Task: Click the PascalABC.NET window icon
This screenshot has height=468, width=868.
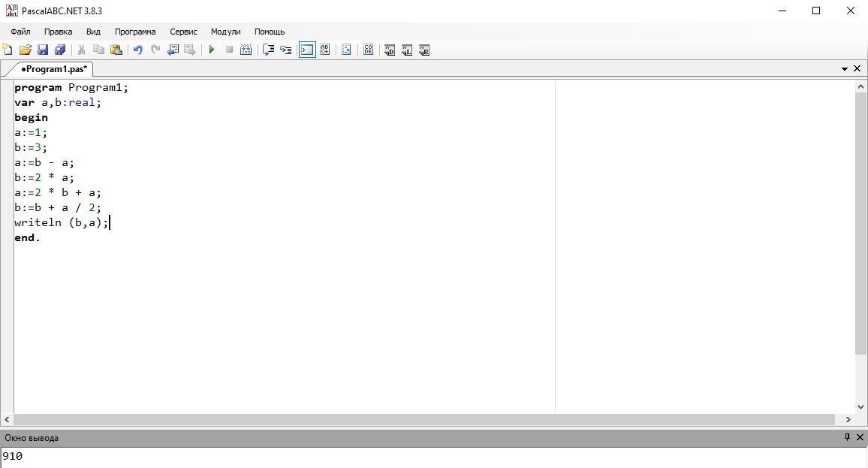Action: coord(11,11)
